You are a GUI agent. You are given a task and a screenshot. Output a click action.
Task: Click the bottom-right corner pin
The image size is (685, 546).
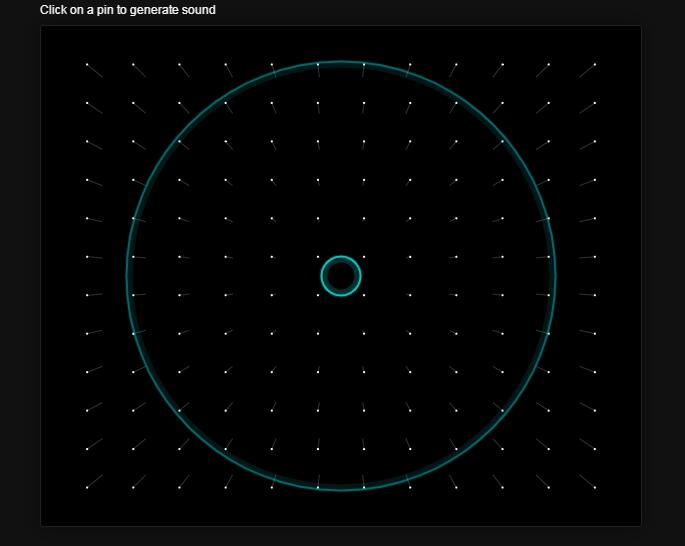tap(595, 488)
